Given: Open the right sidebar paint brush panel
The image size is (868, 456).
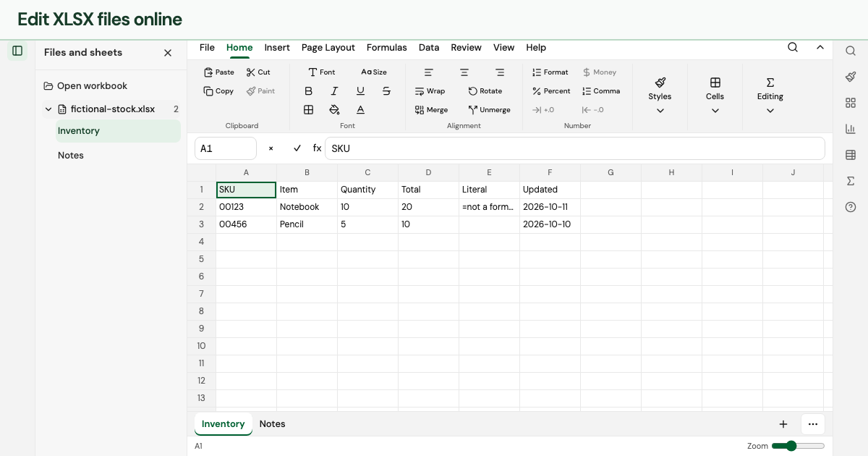Looking at the screenshot, I should point(851,77).
